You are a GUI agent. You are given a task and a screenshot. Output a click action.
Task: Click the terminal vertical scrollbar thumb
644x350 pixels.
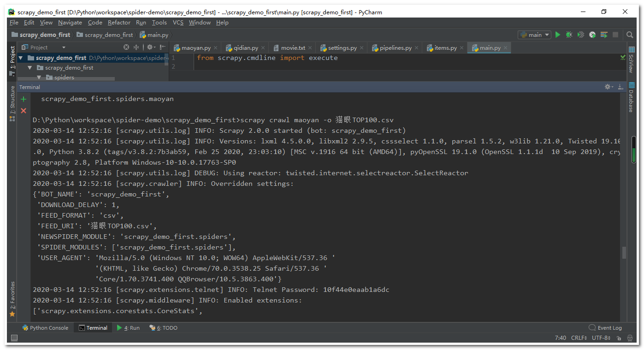pos(624,252)
